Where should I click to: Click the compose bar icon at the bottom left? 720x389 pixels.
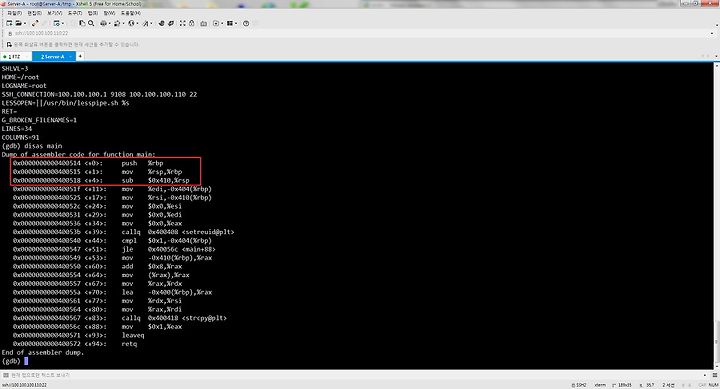click(6, 375)
